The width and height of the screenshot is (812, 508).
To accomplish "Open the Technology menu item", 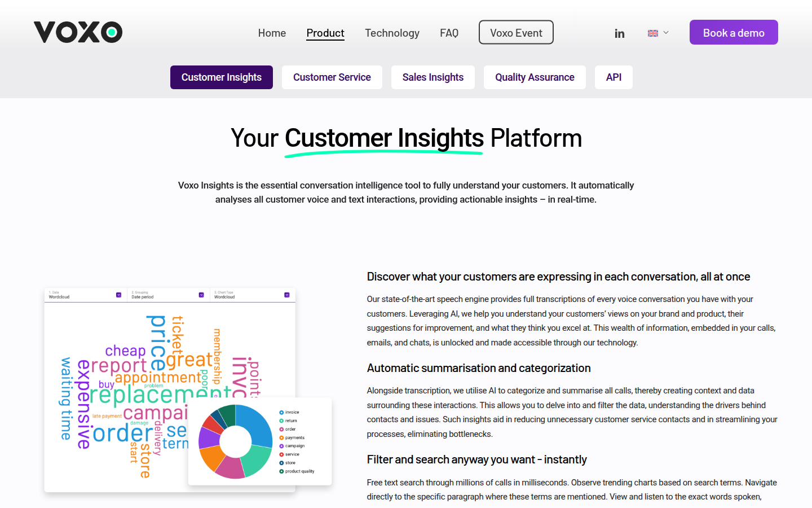I will [392, 33].
